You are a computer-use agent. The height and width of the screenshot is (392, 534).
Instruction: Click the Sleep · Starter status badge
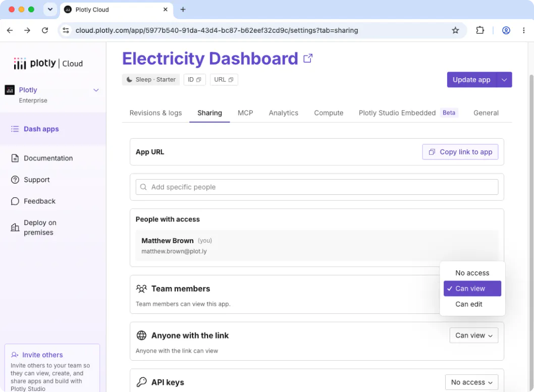(151, 80)
